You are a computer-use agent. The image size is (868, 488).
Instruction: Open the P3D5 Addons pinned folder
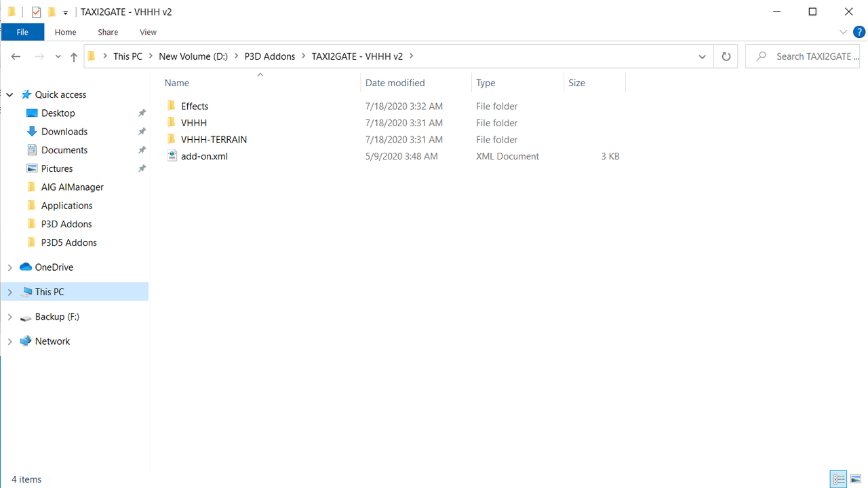point(68,242)
